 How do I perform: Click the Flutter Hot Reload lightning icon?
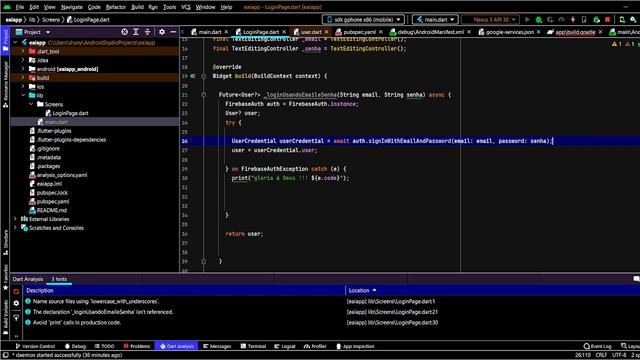tap(573, 20)
